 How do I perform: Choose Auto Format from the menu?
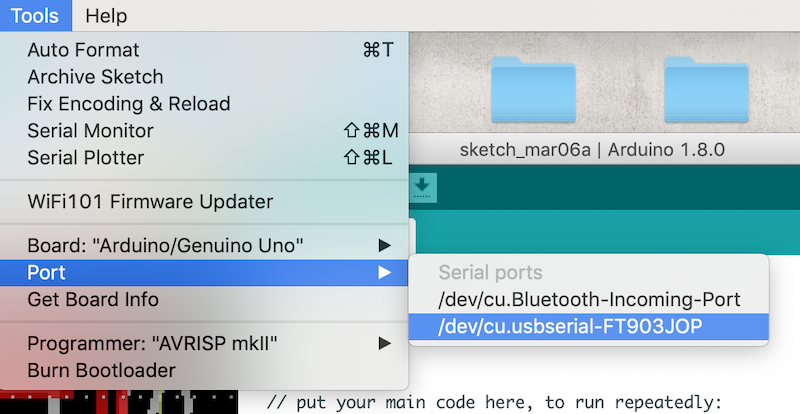point(204,50)
